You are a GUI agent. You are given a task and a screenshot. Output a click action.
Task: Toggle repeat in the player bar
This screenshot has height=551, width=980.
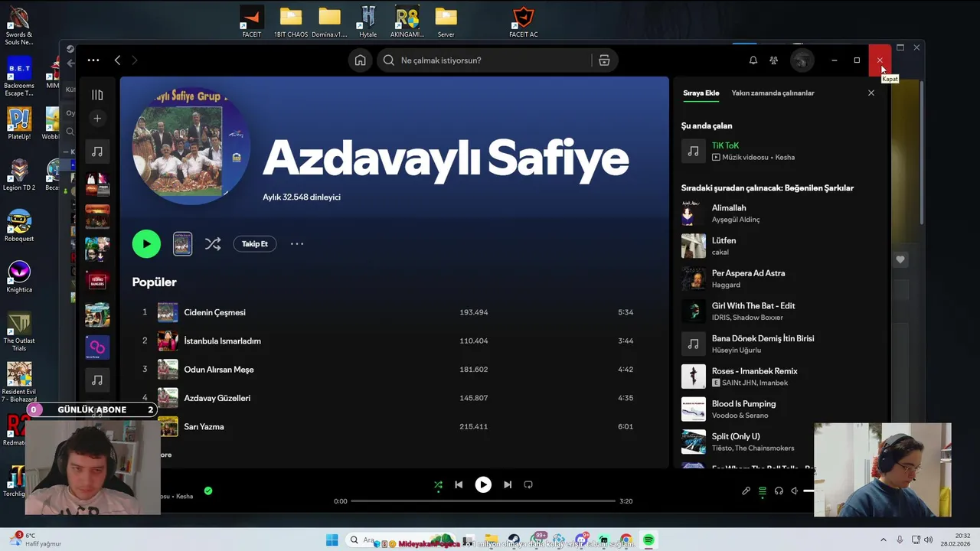coord(528,484)
